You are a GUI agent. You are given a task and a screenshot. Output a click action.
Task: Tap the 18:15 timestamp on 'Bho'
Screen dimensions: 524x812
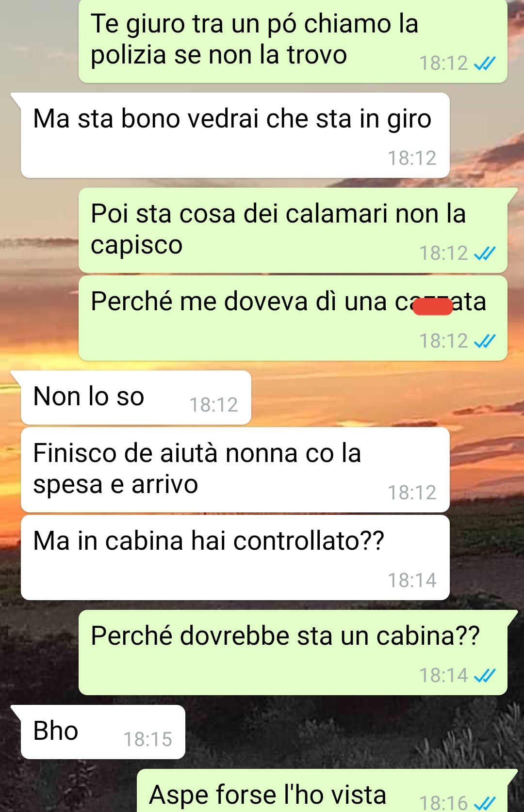click(x=147, y=740)
